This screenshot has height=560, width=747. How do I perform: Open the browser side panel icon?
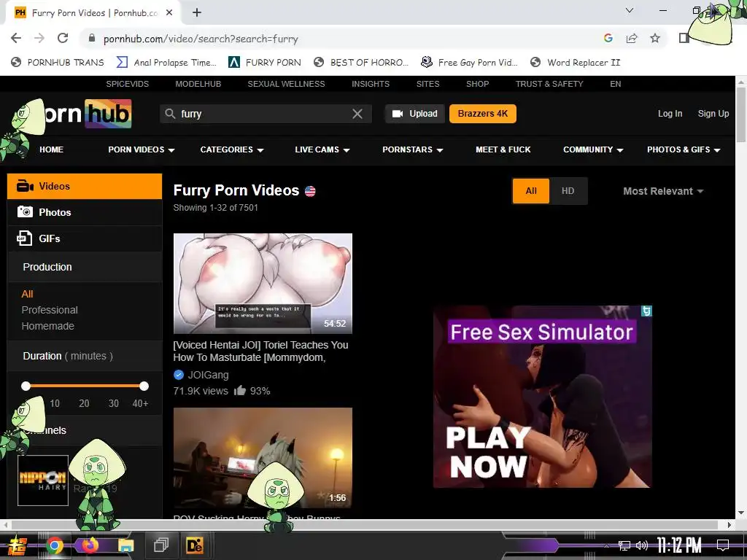coord(684,38)
